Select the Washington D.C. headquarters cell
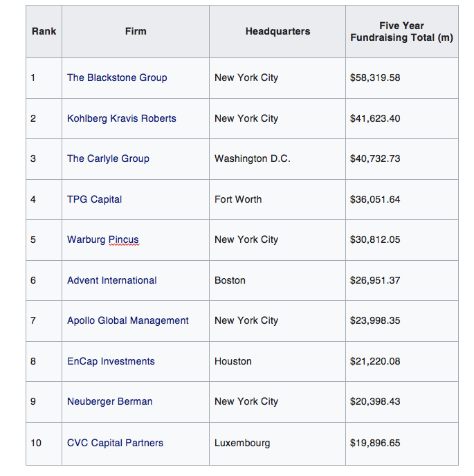The width and height of the screenshot is (474, 476). pyautogui.click(x=252, y=158)
